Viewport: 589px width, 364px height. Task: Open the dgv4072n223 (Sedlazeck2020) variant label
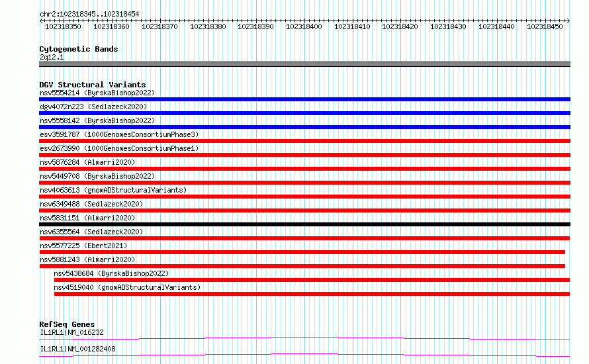pyautogui.click(x=93, y=107)
